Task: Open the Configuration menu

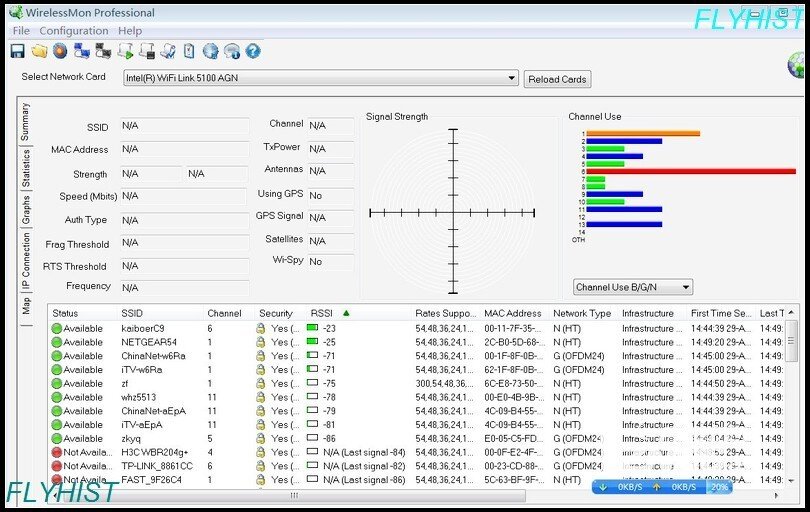Action: pyautogui.click(x=74, y=31)
